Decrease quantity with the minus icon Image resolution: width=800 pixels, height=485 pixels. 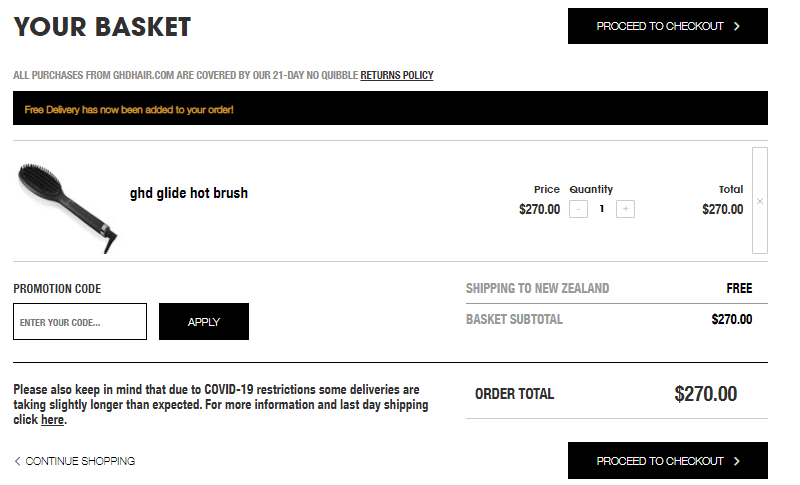tap(578, 209)
